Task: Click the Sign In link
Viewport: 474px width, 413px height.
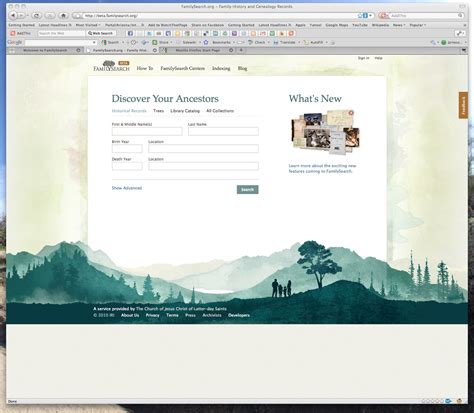Action: click(363, 58)
